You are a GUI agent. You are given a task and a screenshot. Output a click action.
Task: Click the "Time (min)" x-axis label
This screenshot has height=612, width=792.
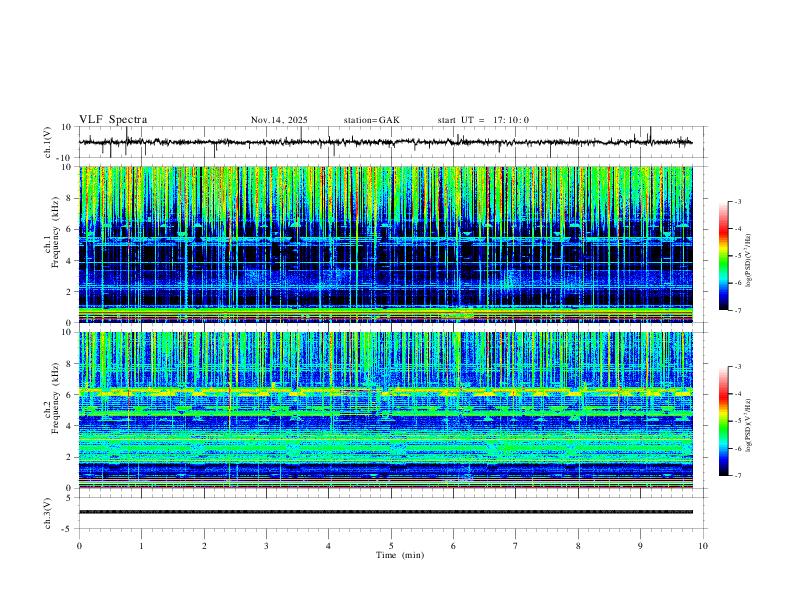[400, 555]
